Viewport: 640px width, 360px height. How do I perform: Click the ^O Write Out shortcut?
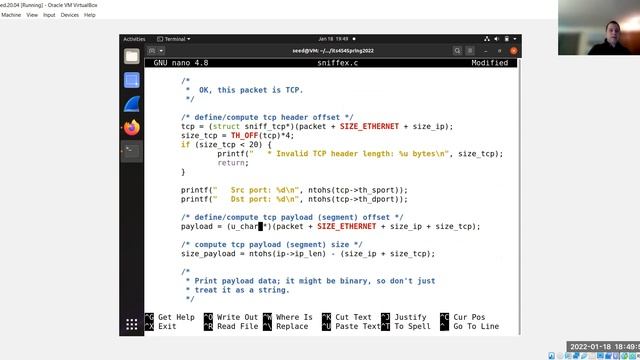click(231, 317)
